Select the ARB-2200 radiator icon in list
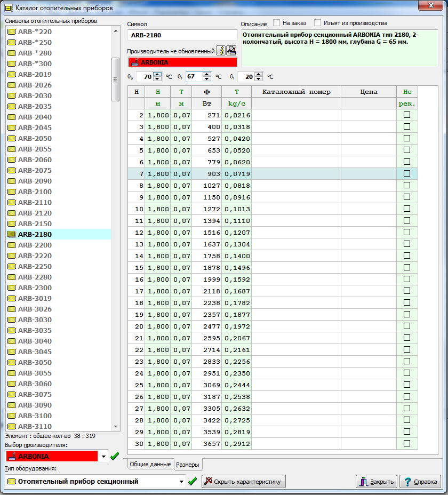448x495 pixels. tap(11, 245)
